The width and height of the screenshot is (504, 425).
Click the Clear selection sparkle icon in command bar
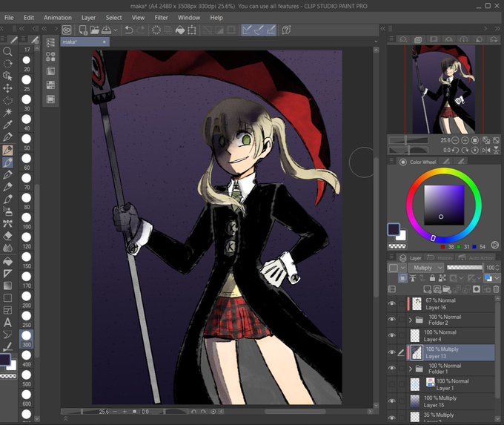(x=156, y=30)
